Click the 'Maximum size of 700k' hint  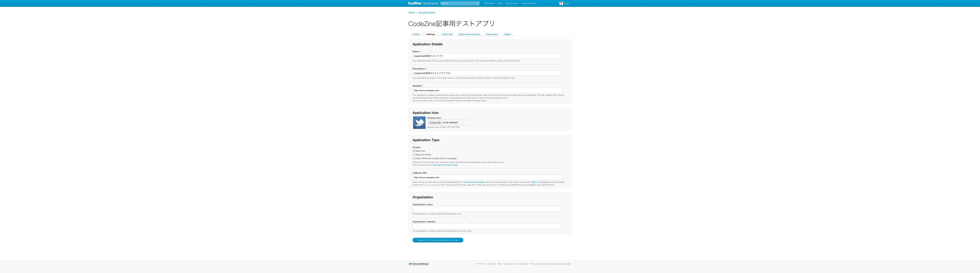click(444, 127)
